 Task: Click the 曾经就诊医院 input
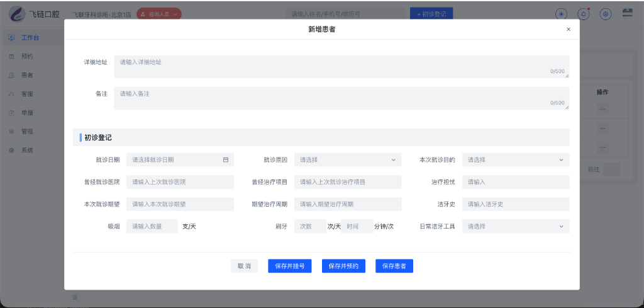pos(180,182)
